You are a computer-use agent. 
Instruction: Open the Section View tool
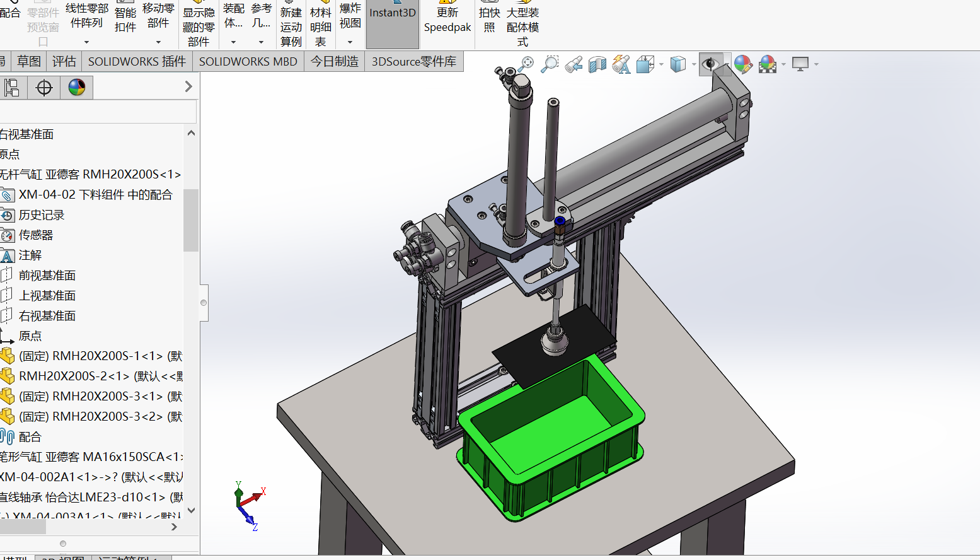tap(597, 64)
